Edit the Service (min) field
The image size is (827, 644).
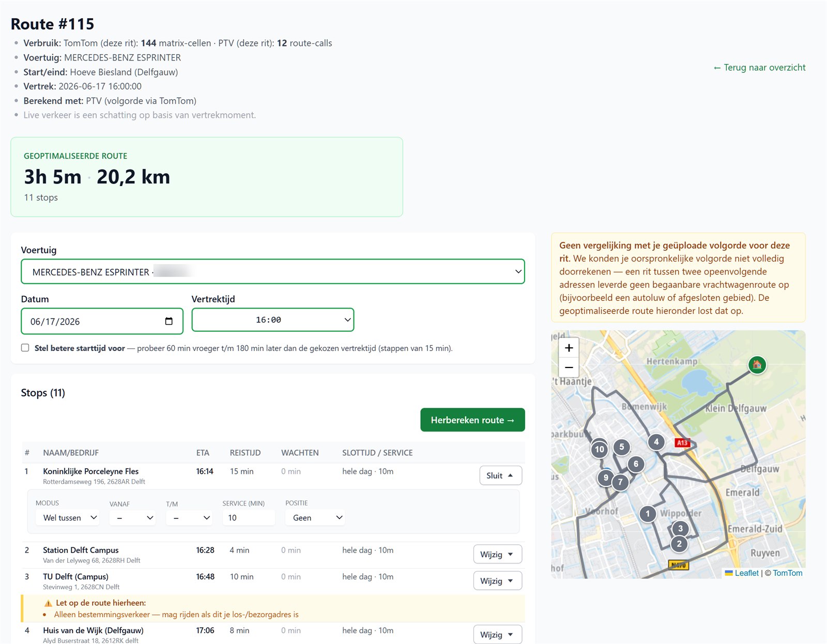[249, 517]
